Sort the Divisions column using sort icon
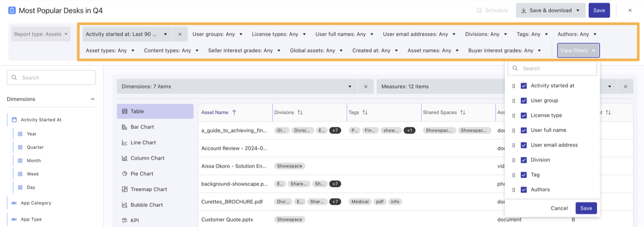The width and height of the screenshot is (644, 227). point(300,113)
